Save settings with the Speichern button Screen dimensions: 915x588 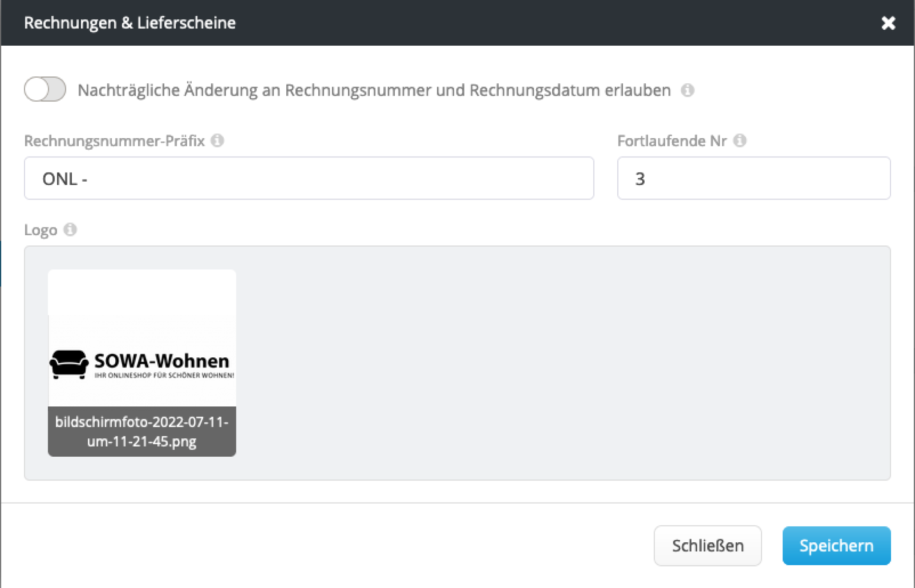point(836,545)
